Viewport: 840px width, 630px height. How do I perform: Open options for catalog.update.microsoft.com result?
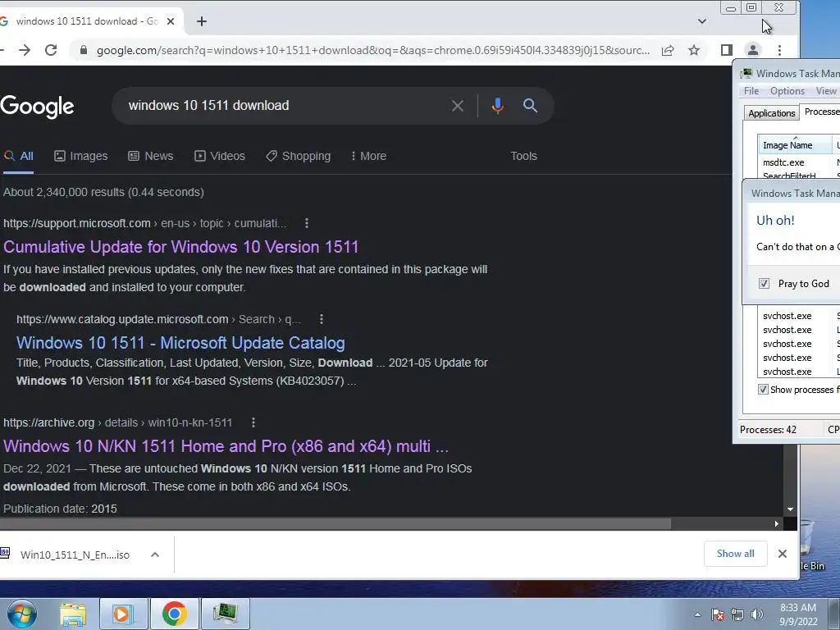click(322, 319)
